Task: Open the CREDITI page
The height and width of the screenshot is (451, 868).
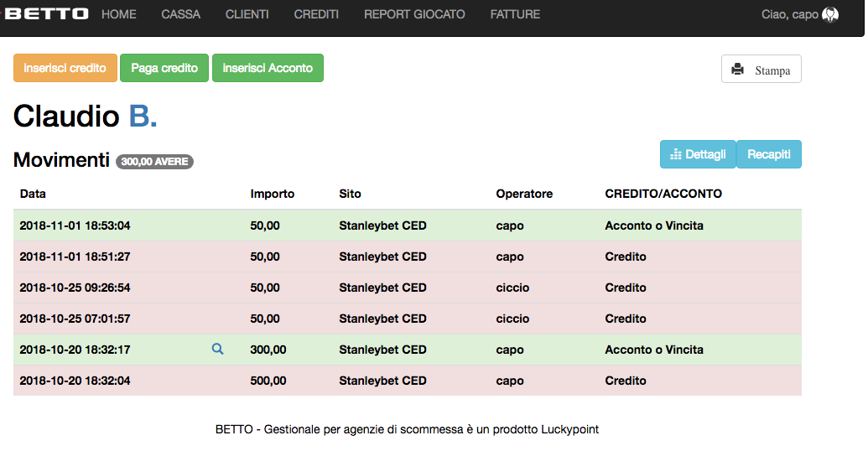Action: [x=316, y=14]
